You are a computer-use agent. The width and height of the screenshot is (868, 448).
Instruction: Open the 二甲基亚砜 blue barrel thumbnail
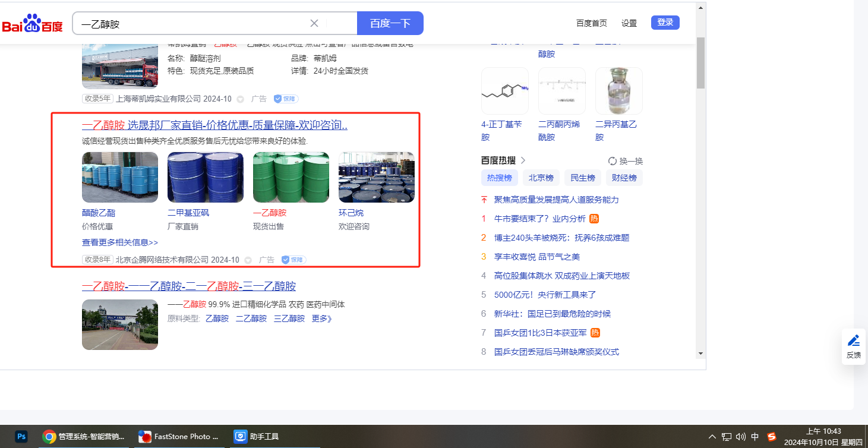coord(206,178)
